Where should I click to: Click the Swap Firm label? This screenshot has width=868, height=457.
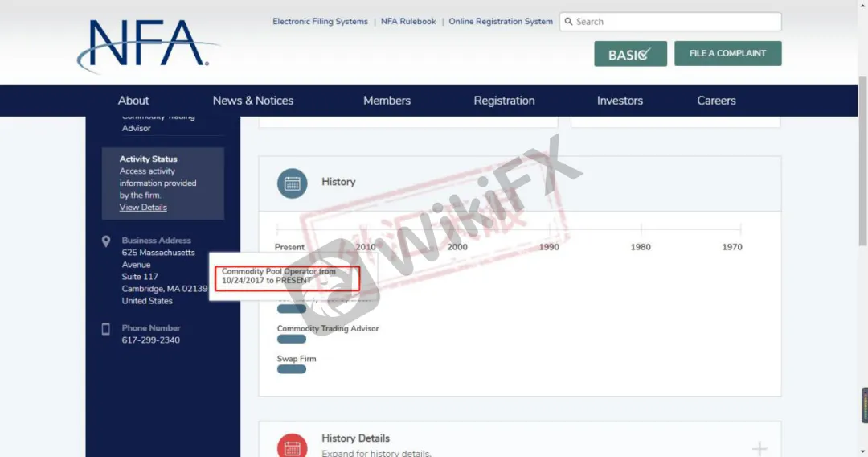(x=297, y=359)
